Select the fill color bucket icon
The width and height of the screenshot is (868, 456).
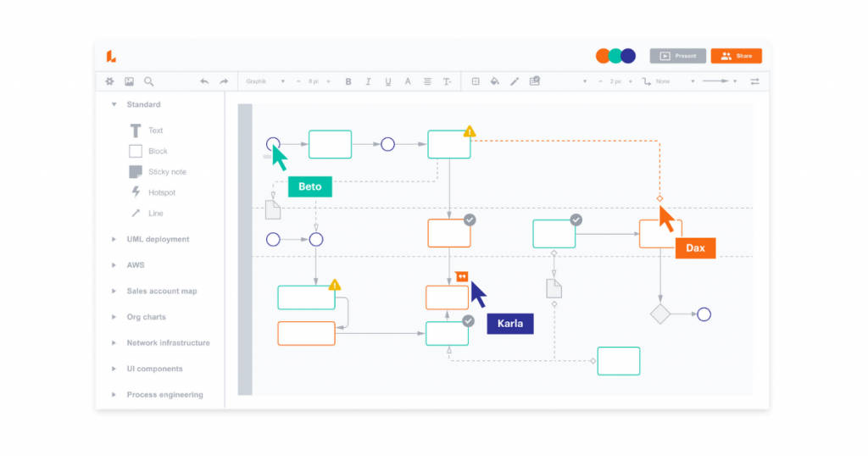coord(495,81)
